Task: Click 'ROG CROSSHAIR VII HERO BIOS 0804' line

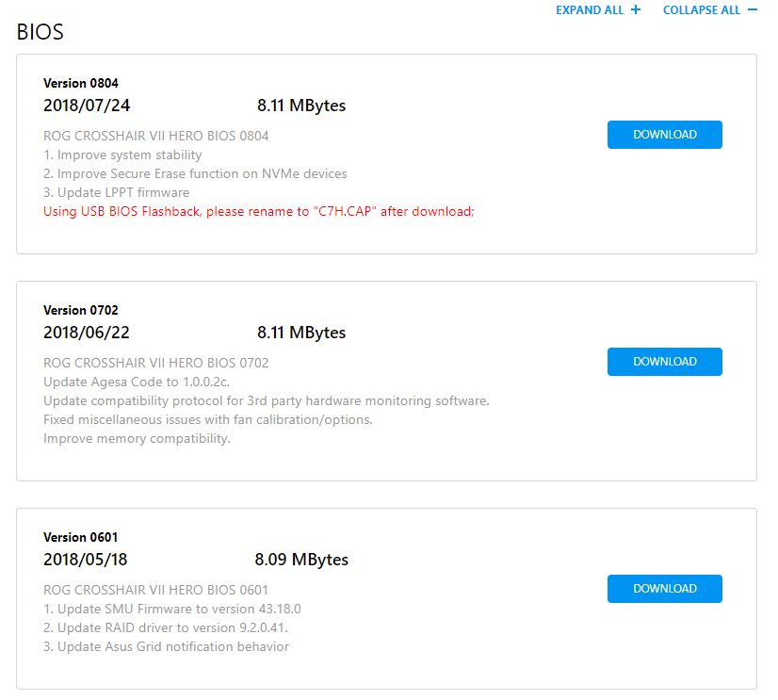Action: coord(155,136)
